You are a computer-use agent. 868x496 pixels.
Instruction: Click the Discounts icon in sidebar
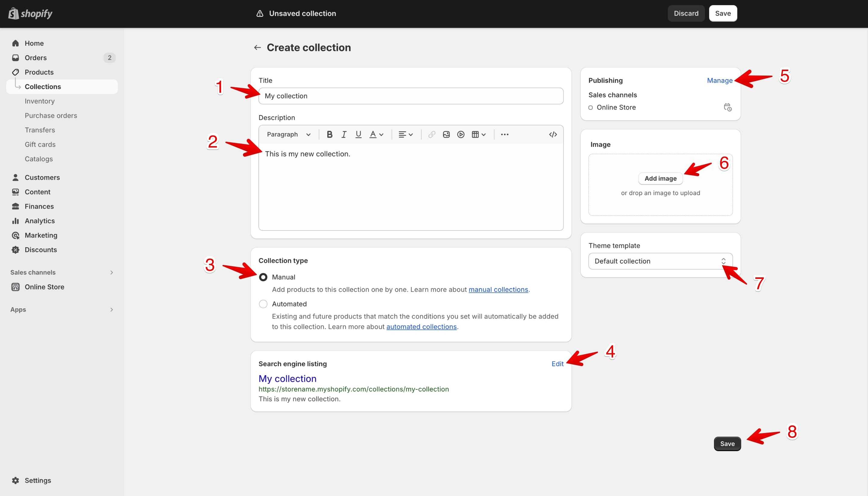pos(15,250)
